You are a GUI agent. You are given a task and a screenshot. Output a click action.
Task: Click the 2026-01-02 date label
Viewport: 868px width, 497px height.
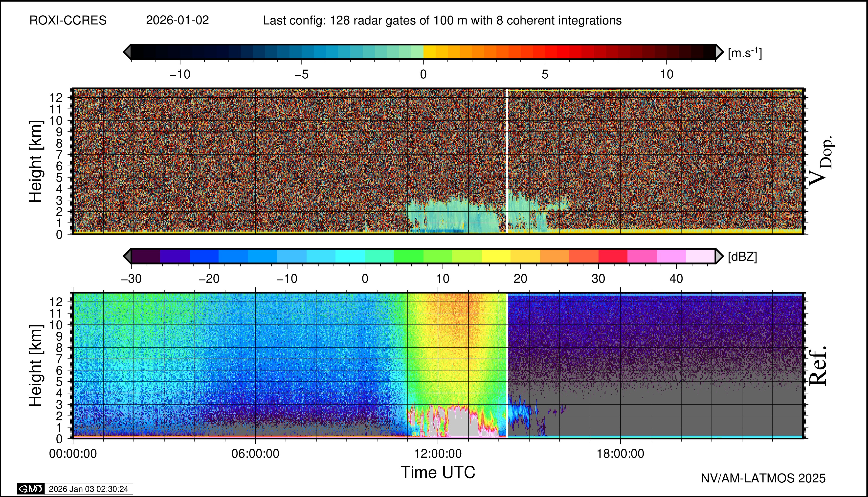click(x=177, y=21)
